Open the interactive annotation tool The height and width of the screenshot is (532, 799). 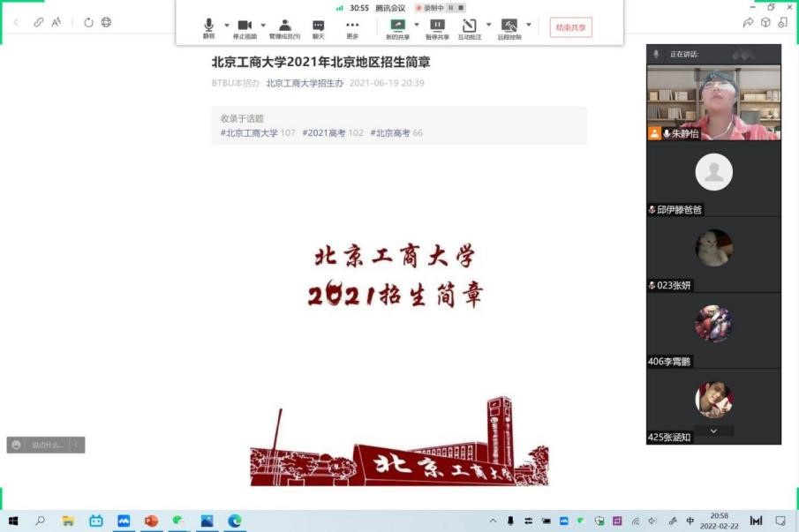pos(470,27)
